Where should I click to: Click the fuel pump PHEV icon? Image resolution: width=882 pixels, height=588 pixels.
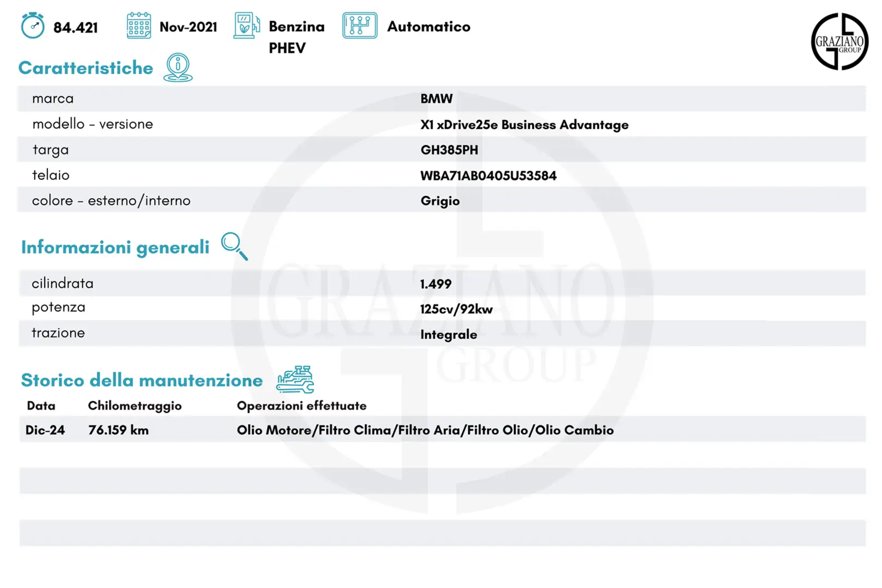[246, 26]
